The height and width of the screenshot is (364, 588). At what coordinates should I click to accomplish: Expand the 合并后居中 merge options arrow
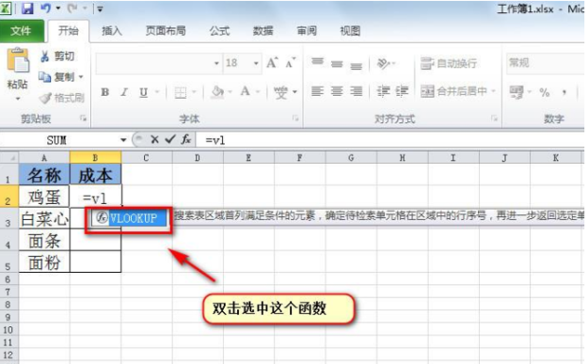[494, 91]
